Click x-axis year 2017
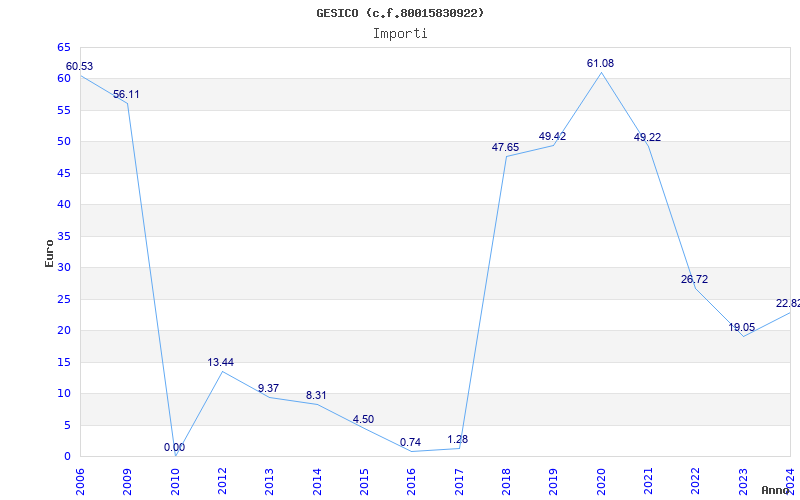Image resolution: width=800 pixels, height=500 pixels. tap(459, 481)
